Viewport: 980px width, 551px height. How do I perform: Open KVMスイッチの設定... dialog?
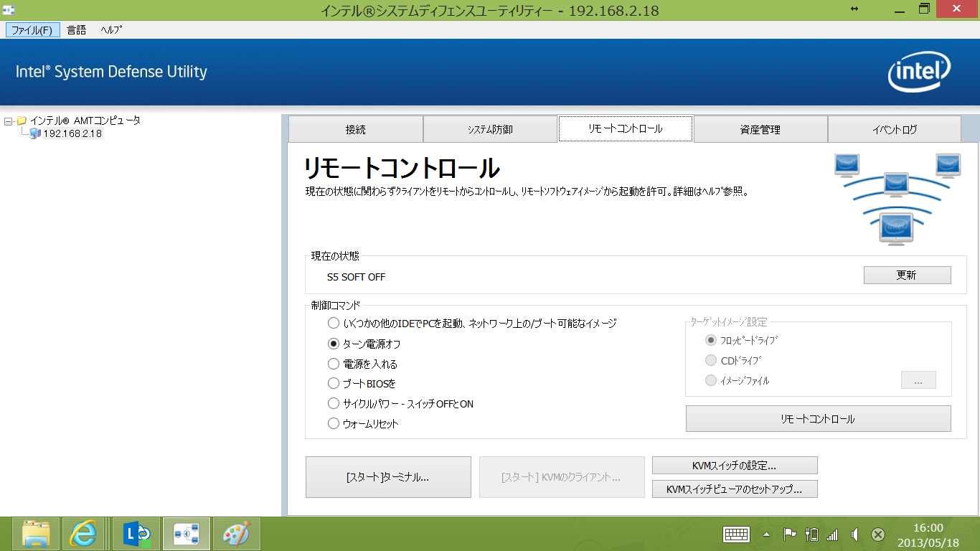[735, 466]
